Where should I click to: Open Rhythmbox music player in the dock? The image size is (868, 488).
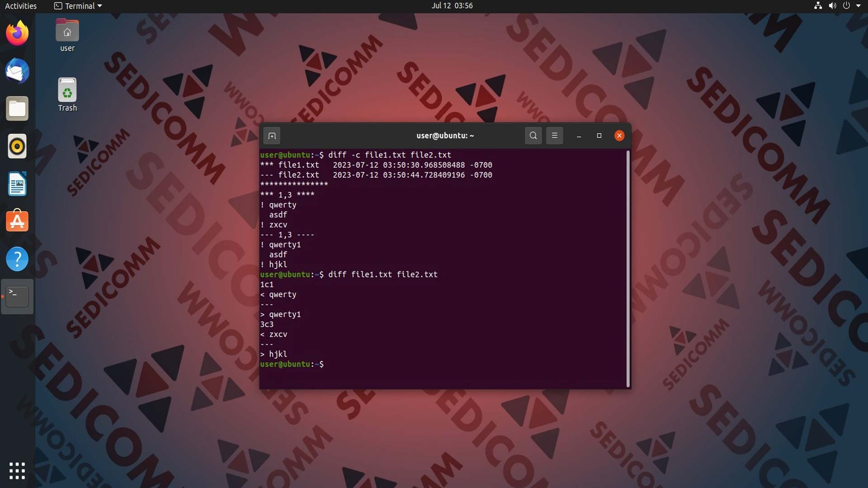pyautogui.click(x=17, y=146)
